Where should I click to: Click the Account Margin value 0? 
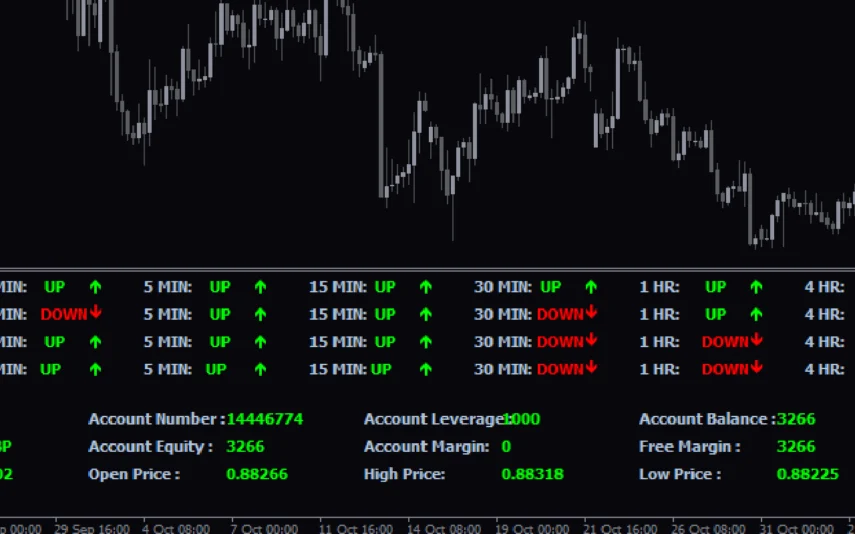click(506, 447)
